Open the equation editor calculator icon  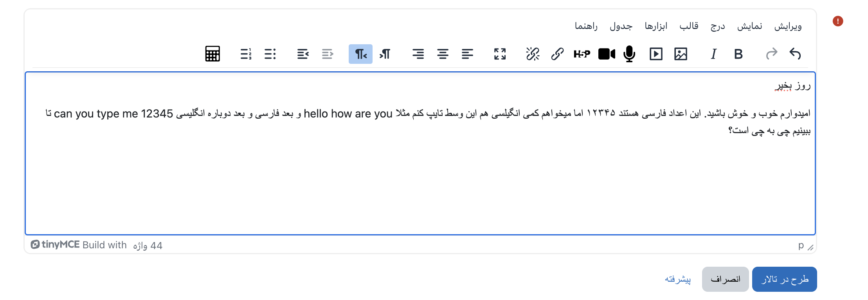(x=212, y=54)
